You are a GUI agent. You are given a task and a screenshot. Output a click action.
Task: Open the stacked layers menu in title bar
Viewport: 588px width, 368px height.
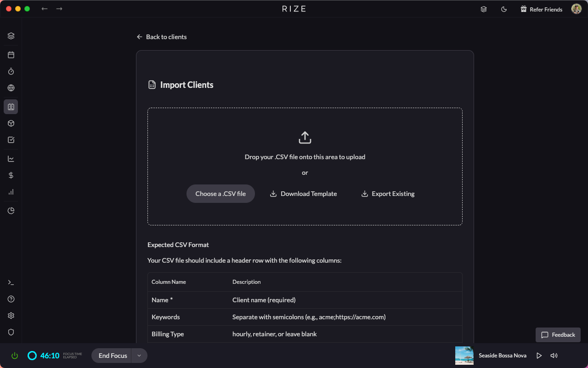pos(484,9)
